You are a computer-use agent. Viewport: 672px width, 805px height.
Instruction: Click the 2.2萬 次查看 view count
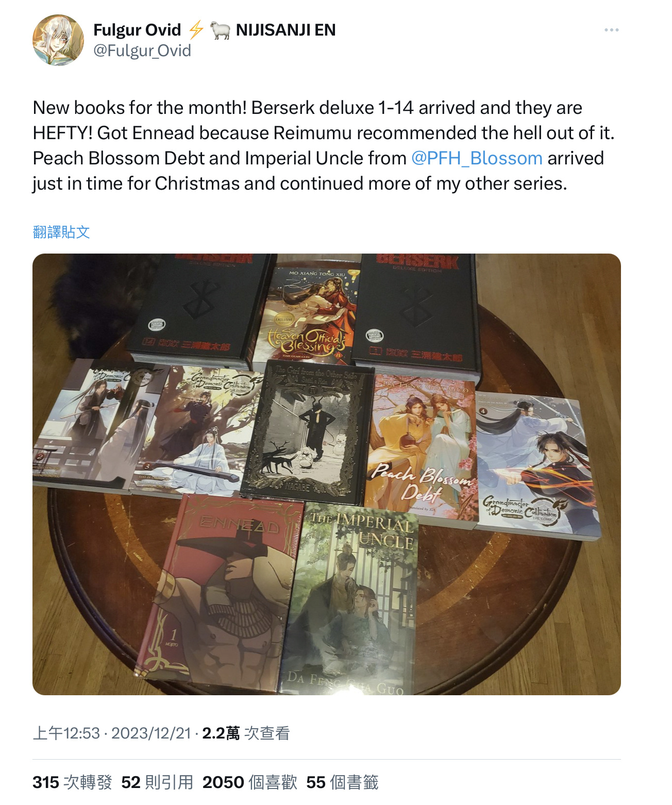[x=246, y=733]
